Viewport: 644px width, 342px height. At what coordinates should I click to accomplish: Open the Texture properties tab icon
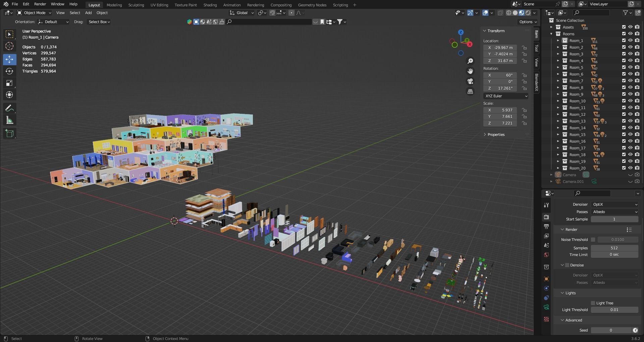pos(546,319)
